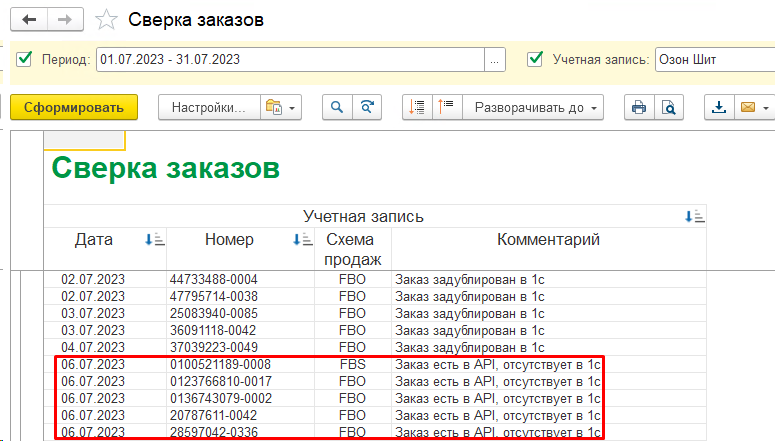Viewport: 775px width, 441px height.
Task: Open print preview icon
Action: pos(669,107)
